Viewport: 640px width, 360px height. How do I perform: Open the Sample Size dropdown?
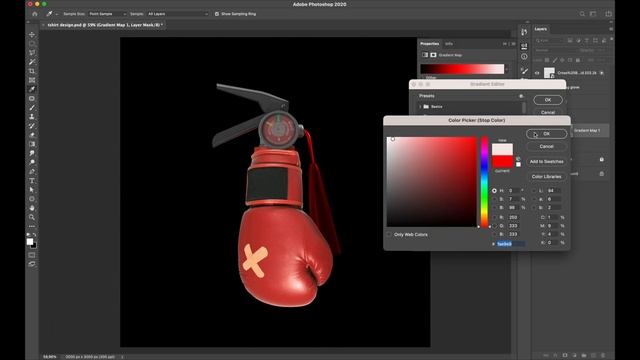108,14
